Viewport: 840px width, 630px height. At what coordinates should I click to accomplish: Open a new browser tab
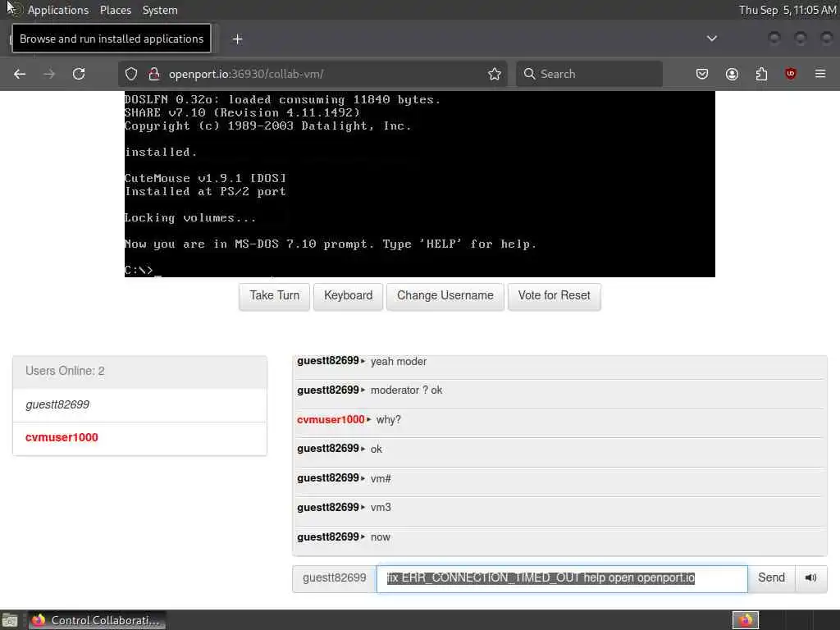pos(237,39)
